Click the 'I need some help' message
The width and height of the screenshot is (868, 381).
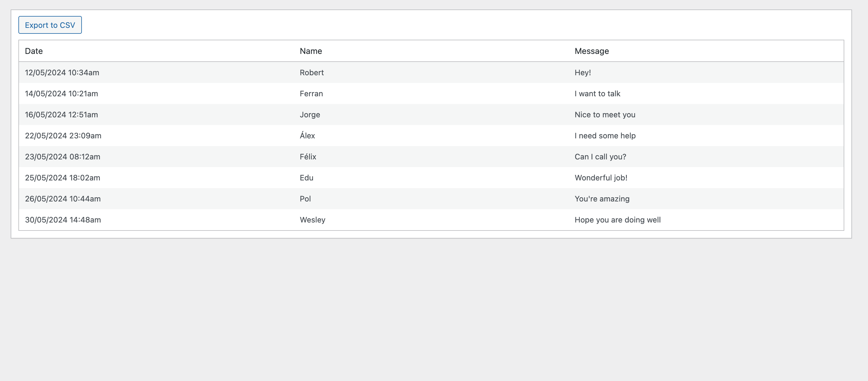tap(605, 136)
